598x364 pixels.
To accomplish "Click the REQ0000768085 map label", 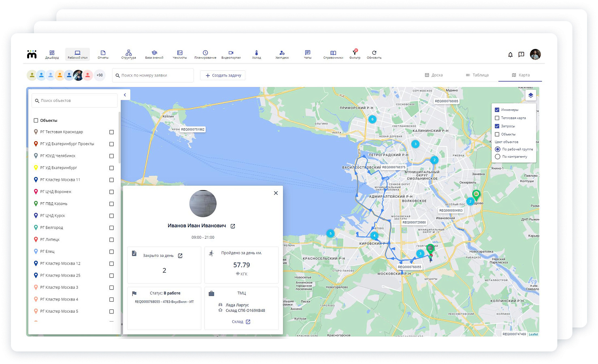I will click(447, 101).
